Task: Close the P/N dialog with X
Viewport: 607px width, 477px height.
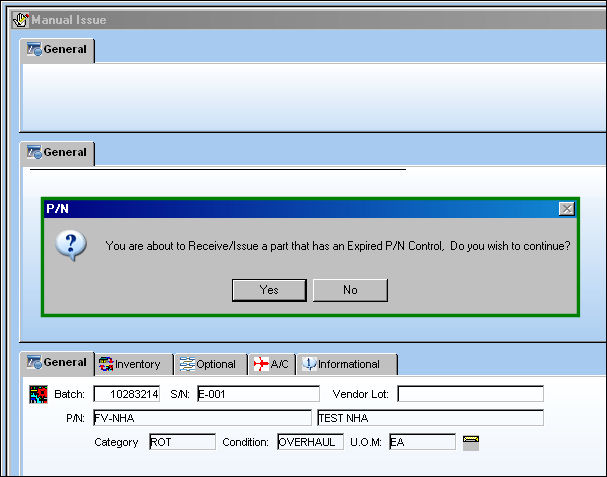Action: click(x=566, y=209)
